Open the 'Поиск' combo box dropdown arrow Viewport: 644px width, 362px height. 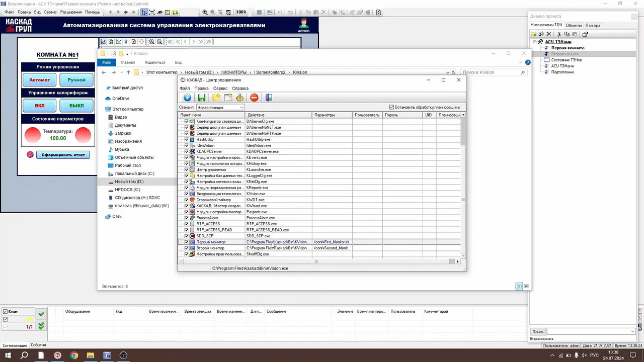pyautogui.click(x=632, y=331)
